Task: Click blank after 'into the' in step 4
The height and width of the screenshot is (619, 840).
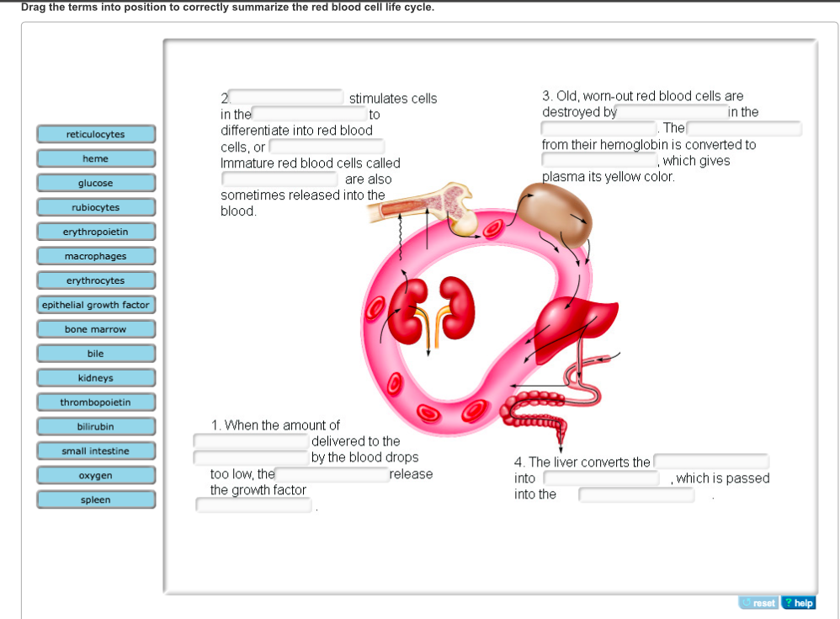Action: pyautogui.click(x=636, y=494)
